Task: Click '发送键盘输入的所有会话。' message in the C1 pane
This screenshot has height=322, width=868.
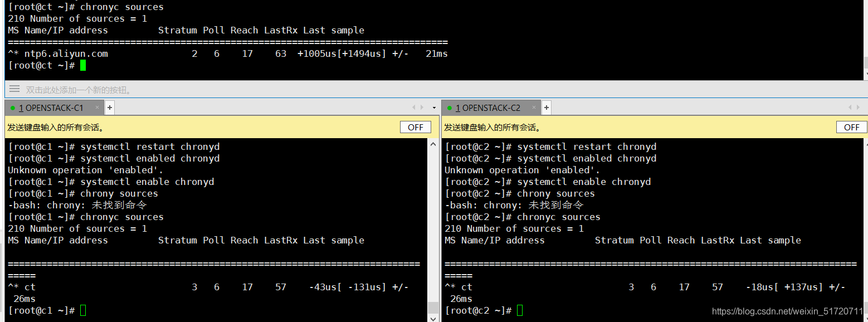Action: tap(56, 128)
